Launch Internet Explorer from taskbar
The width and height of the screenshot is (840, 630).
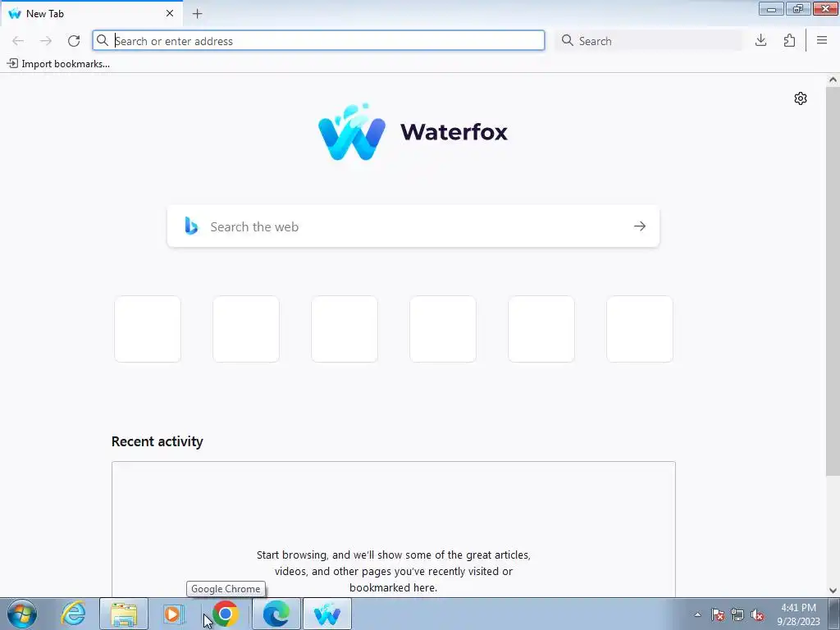coord(73,614)
